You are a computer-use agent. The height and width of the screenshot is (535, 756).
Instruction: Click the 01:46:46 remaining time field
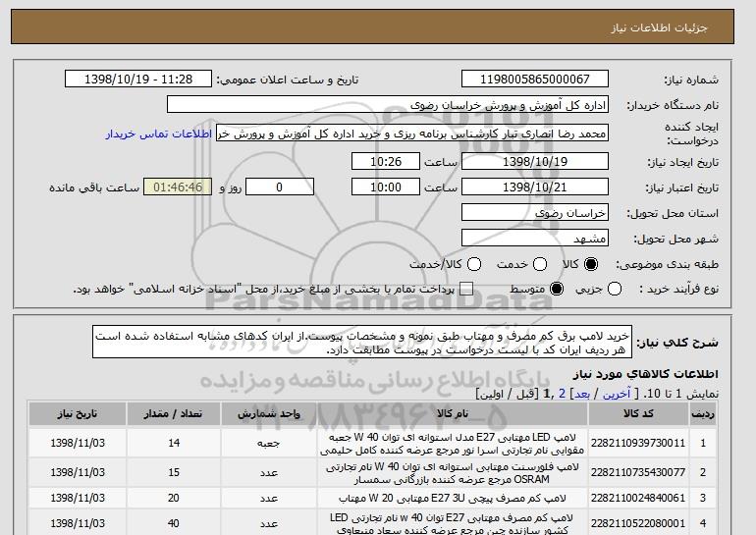click(178, 187)
